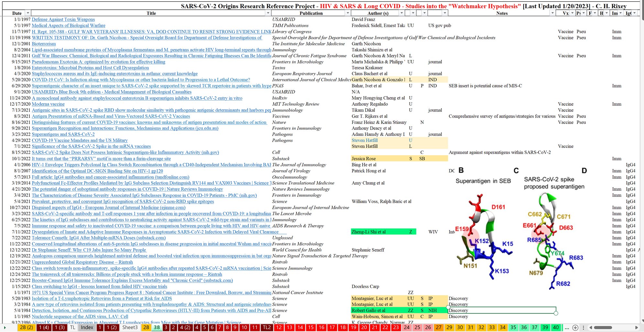Open 'Nucleotide sequence of the AIDS virus' link
The width and height of the screenshot is (644, 332).
(x=80, y=316)
